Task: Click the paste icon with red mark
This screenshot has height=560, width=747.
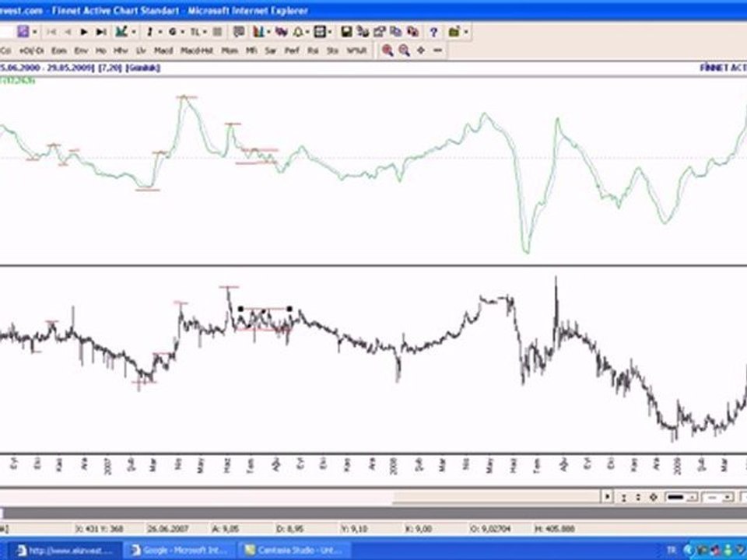Action: tap(413, 32)
